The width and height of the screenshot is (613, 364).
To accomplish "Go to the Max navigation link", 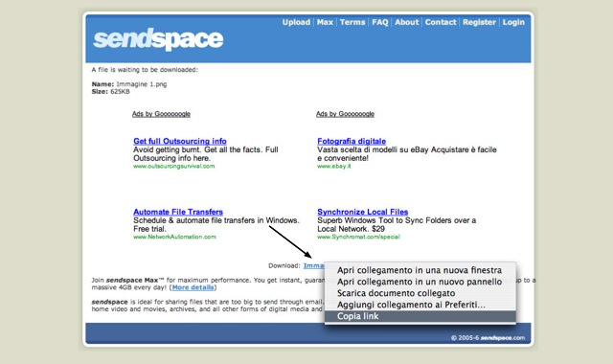I will [325, 22].
